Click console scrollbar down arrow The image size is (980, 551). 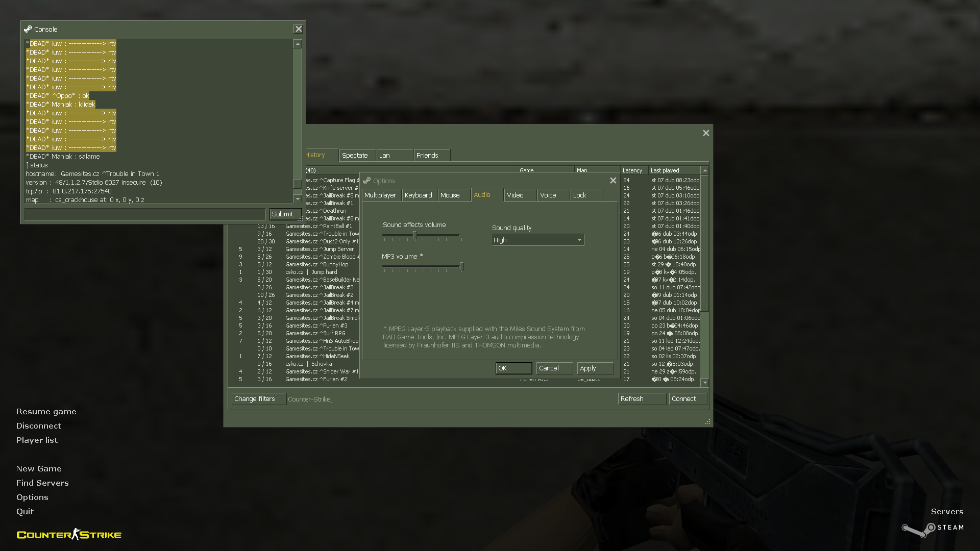coord(298,199)
